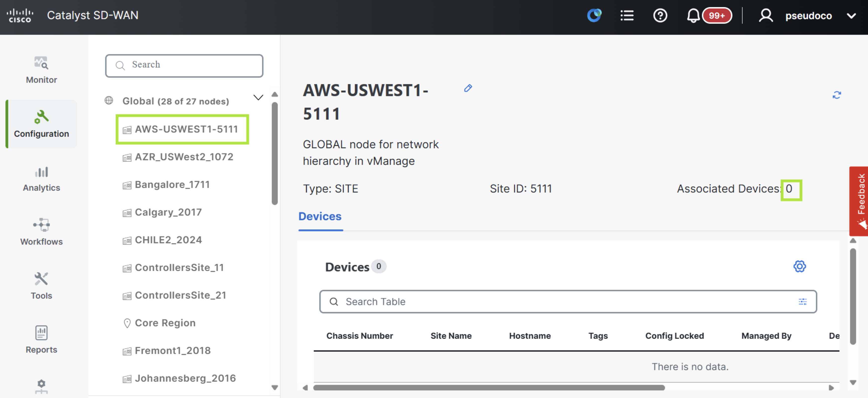868x398 pixels.
Task: Open the Monitor section in sidebar
Action: pyautogui.click(x=41, y=70)
